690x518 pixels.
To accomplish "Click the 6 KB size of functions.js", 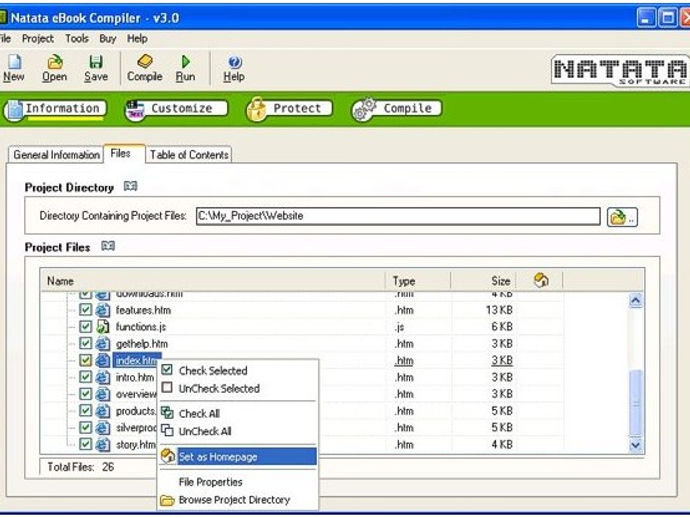I will coord(502,327).
